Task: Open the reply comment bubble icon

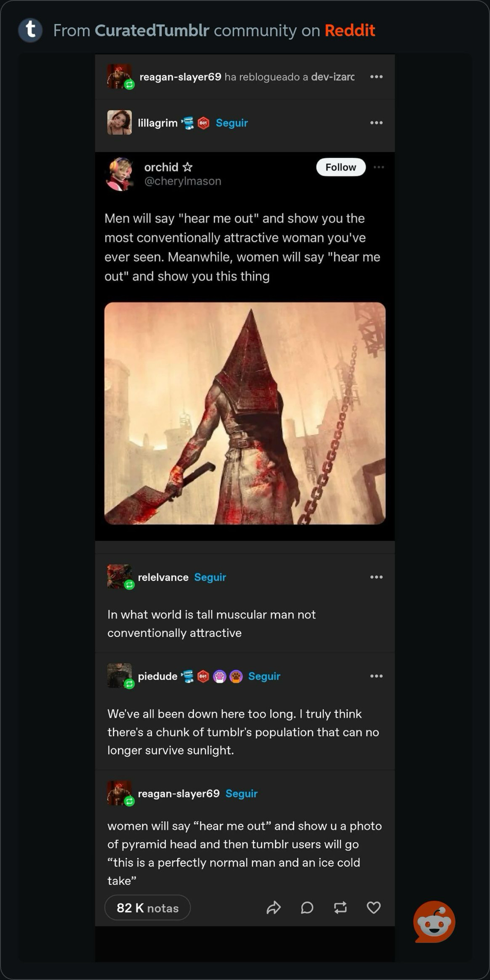Action: (307, 908)
